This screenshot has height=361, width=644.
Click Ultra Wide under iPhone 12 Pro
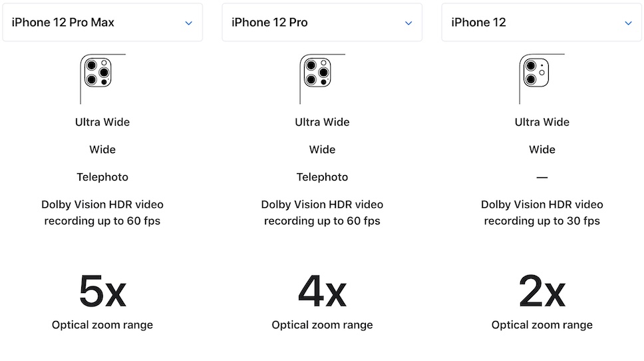click(322, 122)
